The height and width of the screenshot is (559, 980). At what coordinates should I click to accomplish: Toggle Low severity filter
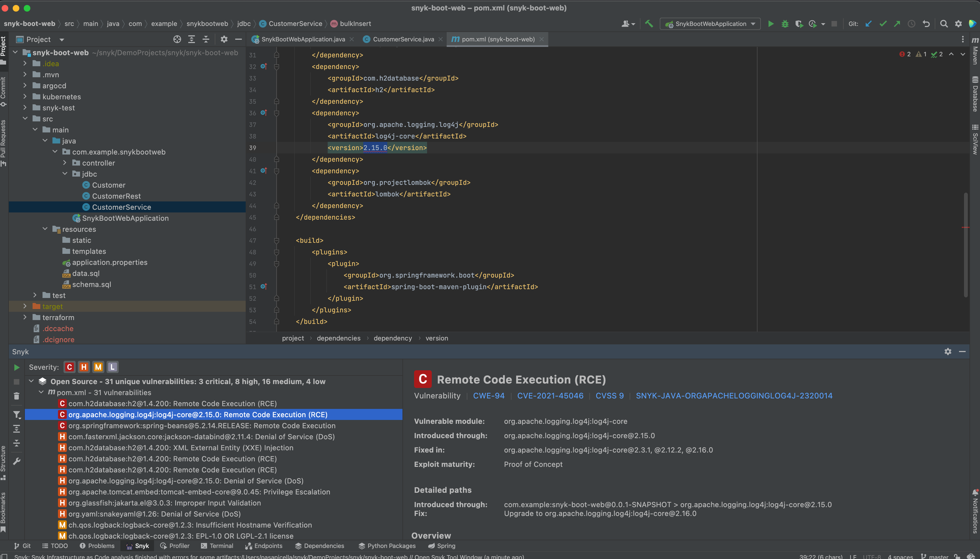(113, 368)
